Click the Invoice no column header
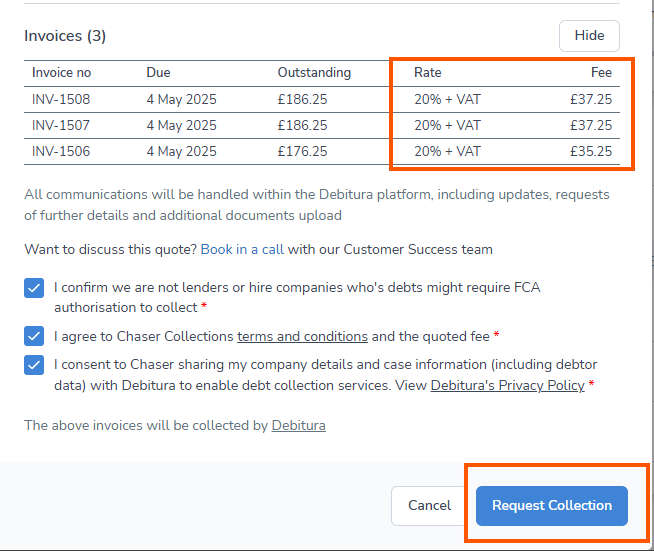The height and width of the screenshot is (551, 654). [x=61, y=72]
